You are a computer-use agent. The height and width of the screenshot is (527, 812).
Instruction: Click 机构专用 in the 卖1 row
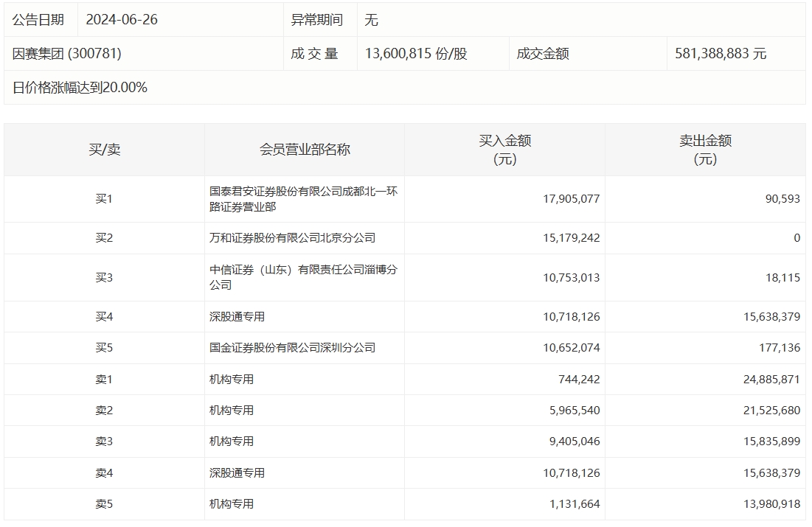tap(232, 380)
